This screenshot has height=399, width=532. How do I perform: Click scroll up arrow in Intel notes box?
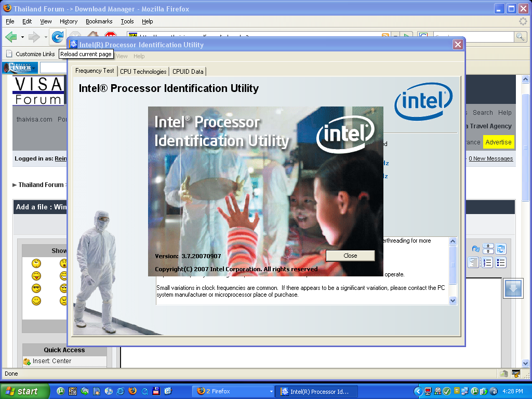point(453,241)
